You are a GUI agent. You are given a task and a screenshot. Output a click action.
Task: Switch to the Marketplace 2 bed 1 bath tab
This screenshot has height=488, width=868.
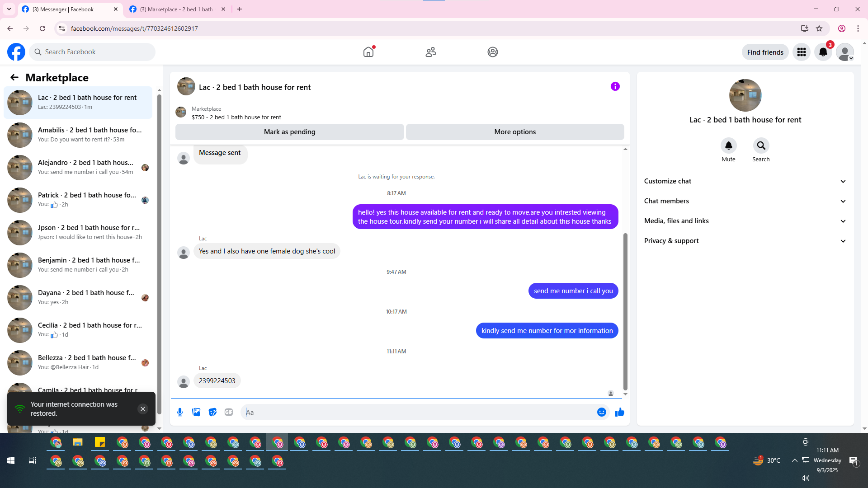click(x=177, y=9)
